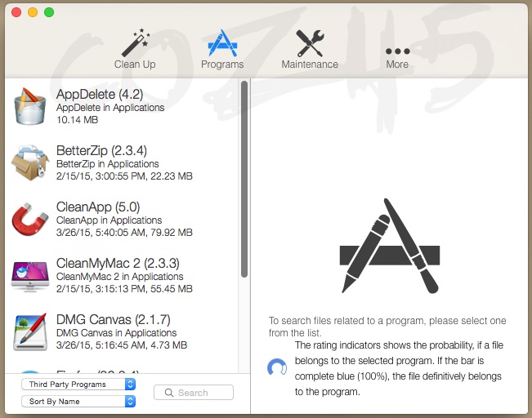Select the BetterZip (2.3.4) list entry
This screenshot has height=418, width=532.
tap(122, 162)
